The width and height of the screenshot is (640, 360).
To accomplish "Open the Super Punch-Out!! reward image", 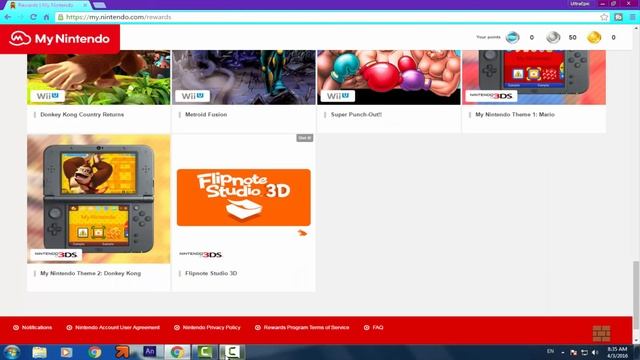I will pos(389,78).
